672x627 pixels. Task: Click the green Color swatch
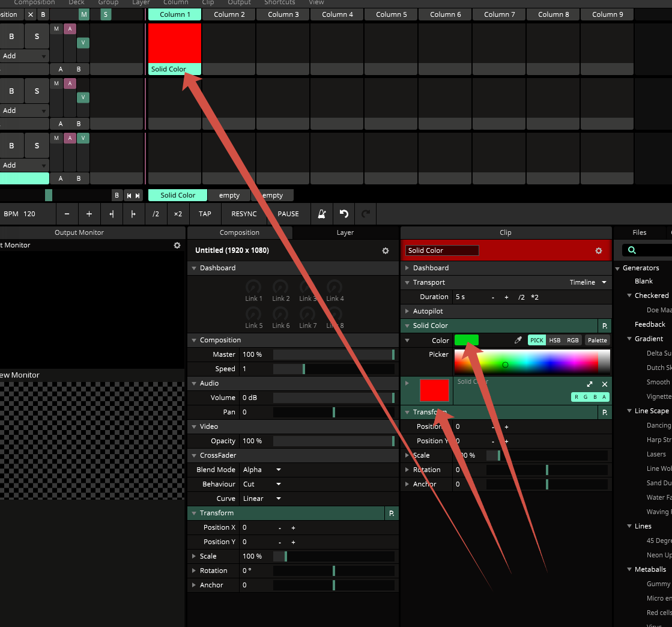(x=467, y=341)
